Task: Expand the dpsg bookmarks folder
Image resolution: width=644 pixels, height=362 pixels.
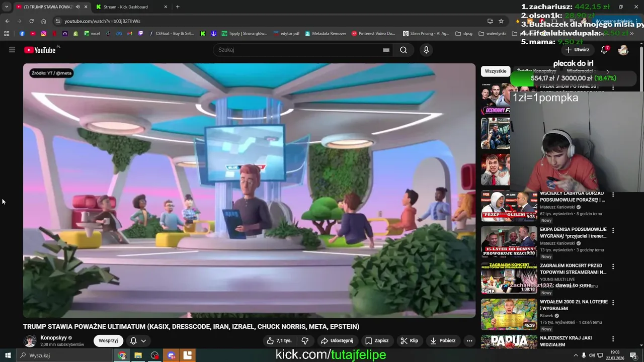Action: [x=464, y=34]
